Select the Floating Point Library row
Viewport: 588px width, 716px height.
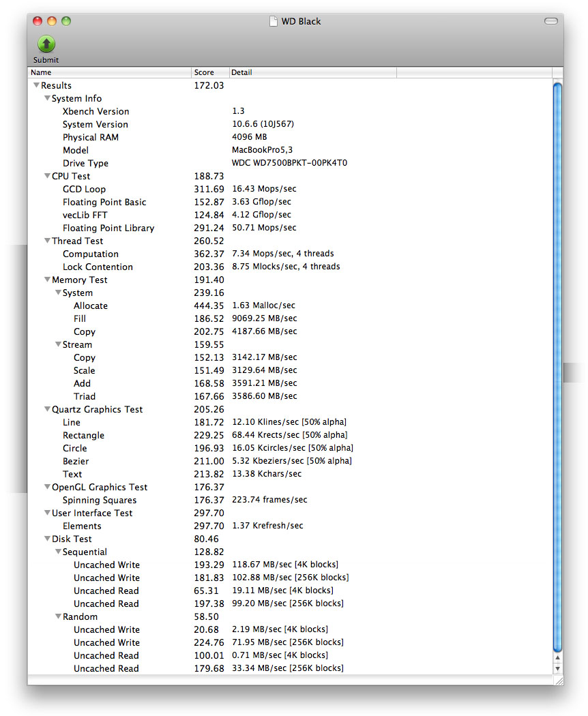290,228
